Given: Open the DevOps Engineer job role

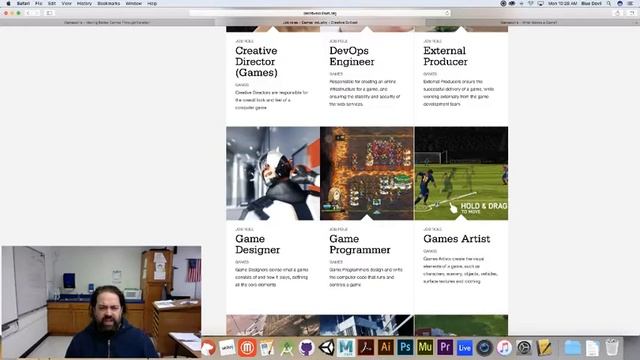Looking at the screenshot, I should (352, 56).
